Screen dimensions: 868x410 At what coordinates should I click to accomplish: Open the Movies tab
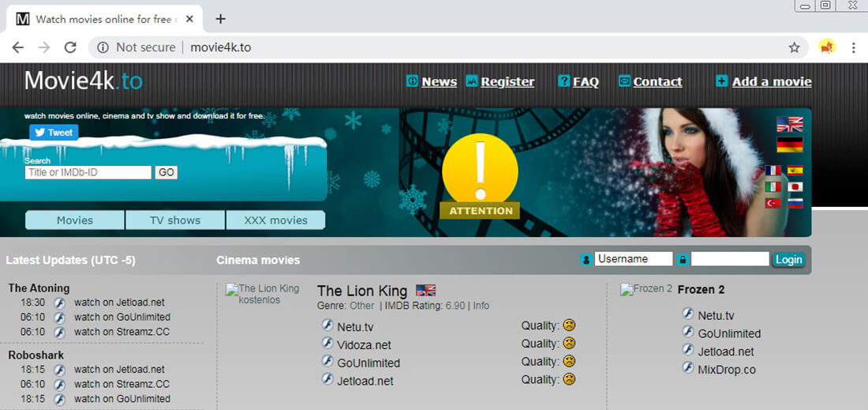pyautogui.click(x=75, y=220)
